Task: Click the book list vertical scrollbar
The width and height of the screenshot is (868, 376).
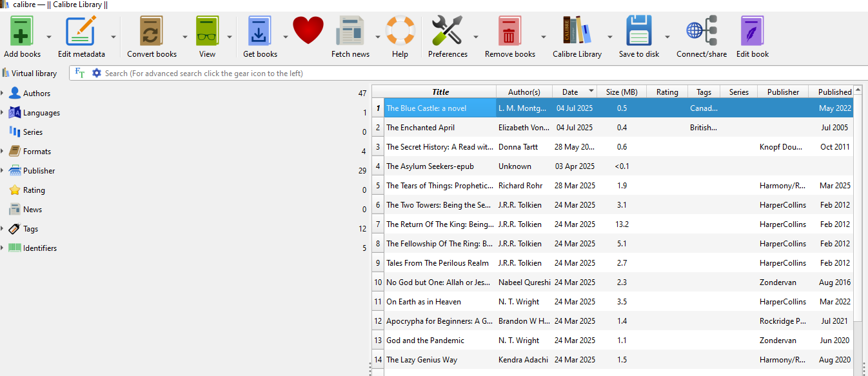Action: coord(858,206)
